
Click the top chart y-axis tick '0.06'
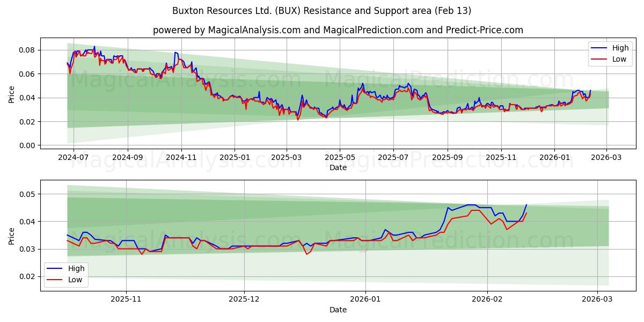pyautogui.click(x=27, y=74)
